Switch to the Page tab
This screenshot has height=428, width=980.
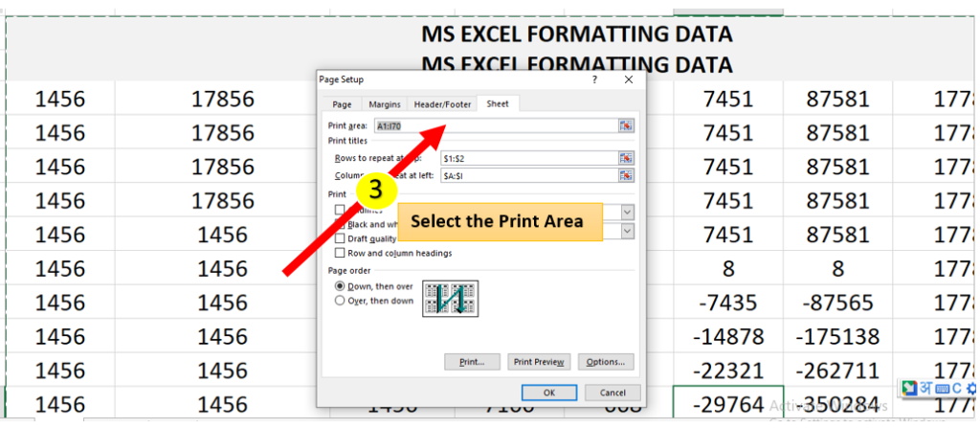tap(342, 104)
